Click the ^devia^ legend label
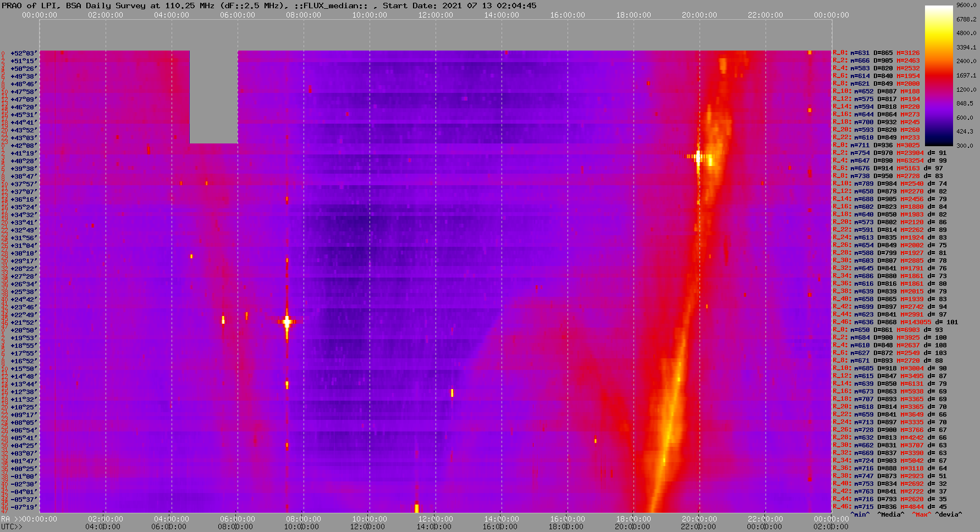This screenshot has height=532, width=980. click(949, 515)
